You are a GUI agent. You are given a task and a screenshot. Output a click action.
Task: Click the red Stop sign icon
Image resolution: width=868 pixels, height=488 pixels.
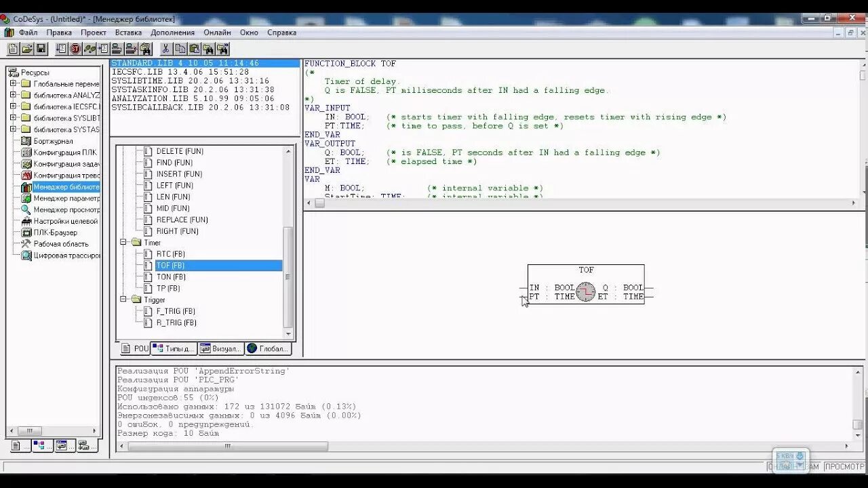click(x=75, y=49)
